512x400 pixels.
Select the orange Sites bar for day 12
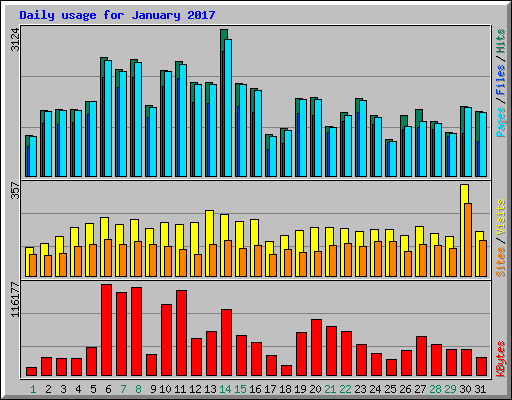pos(198,266)
